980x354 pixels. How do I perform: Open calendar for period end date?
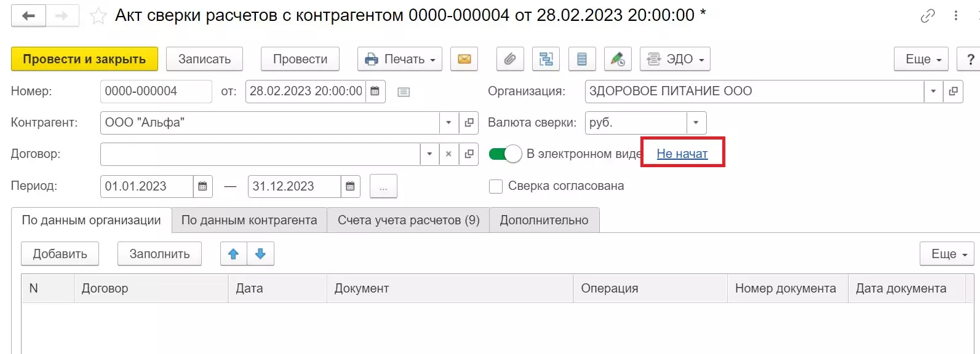[x=350, y=187]
